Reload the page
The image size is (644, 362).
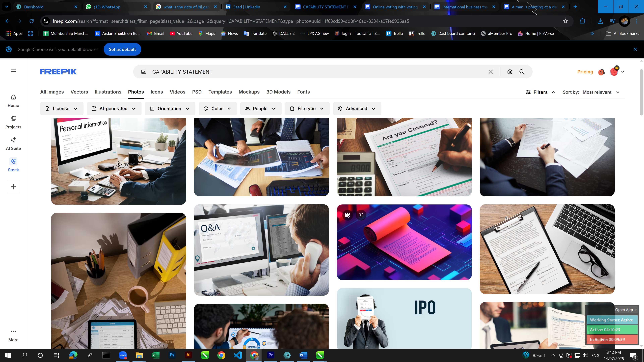click(32, 21)
